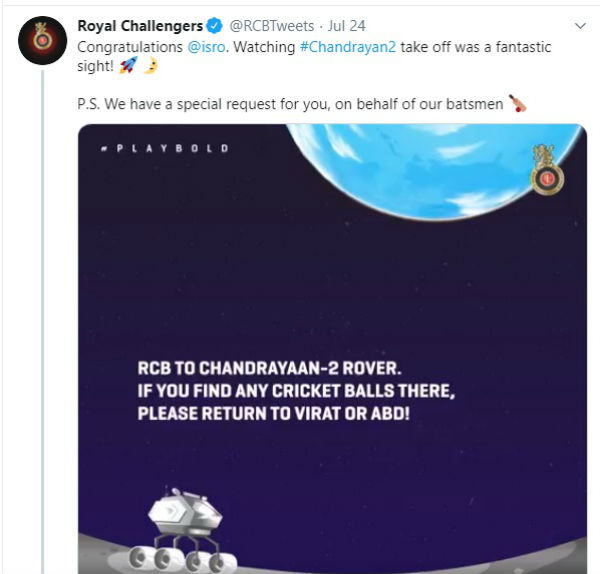Screen dimensions: 600x574
Task: Click the cricket bat emoji
Action: tap(517, 103)
